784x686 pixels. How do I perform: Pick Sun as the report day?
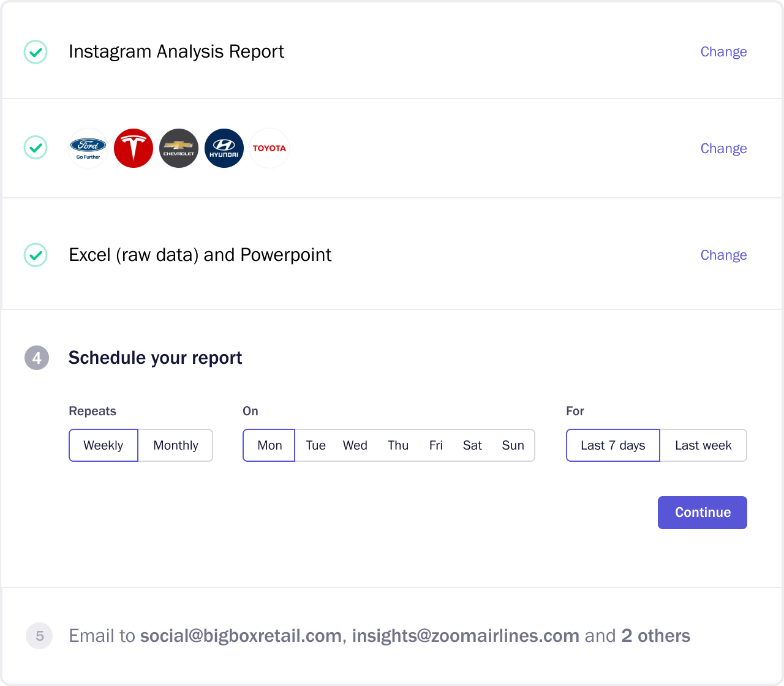(513, 445)
